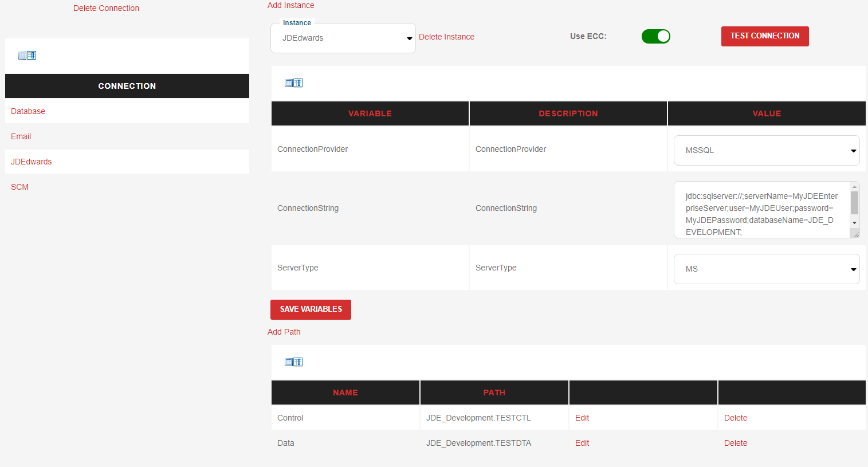This screenshot has height=467, width=868.
Task: Toggle the Use ECC switch
Action: 656,36
